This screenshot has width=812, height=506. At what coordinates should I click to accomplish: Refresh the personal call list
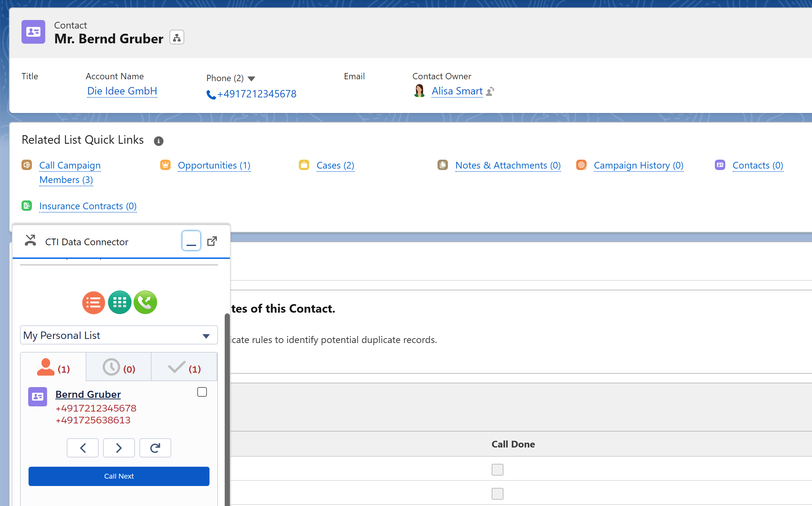[155, 448]
